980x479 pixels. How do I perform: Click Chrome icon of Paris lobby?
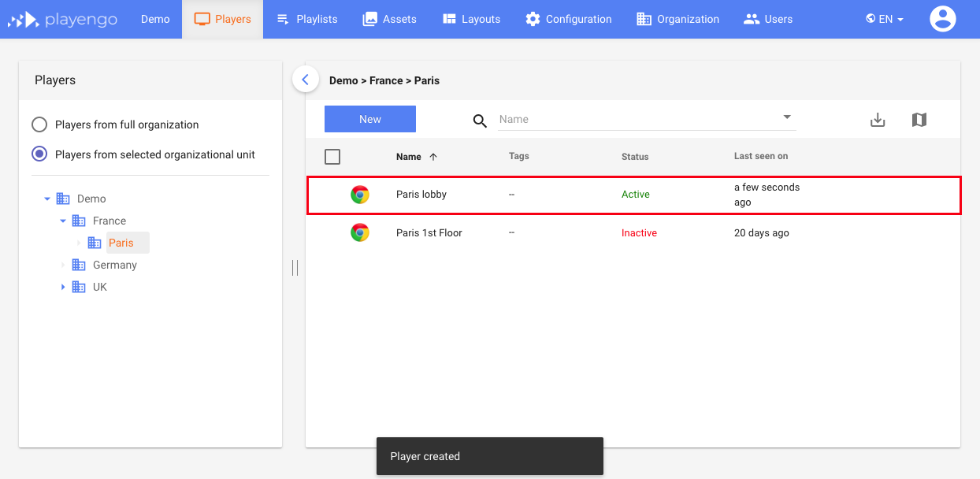[x=360, y=195]
